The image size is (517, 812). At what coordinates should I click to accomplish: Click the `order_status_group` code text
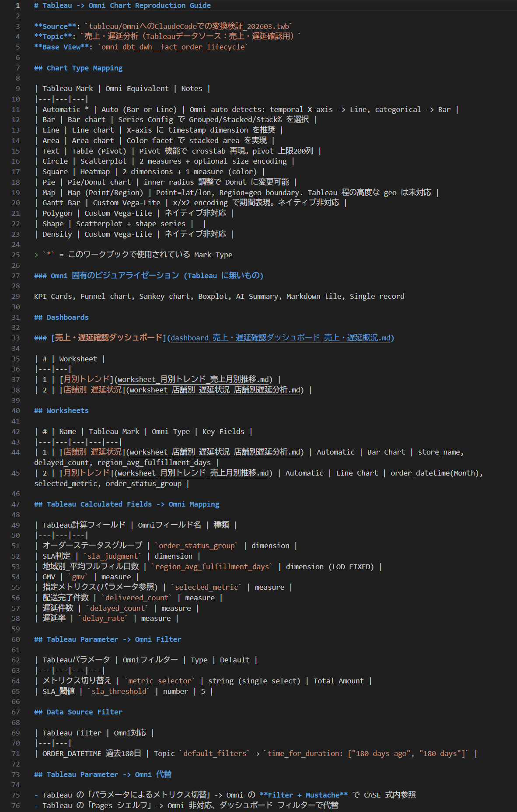click(x=196, y=546)
